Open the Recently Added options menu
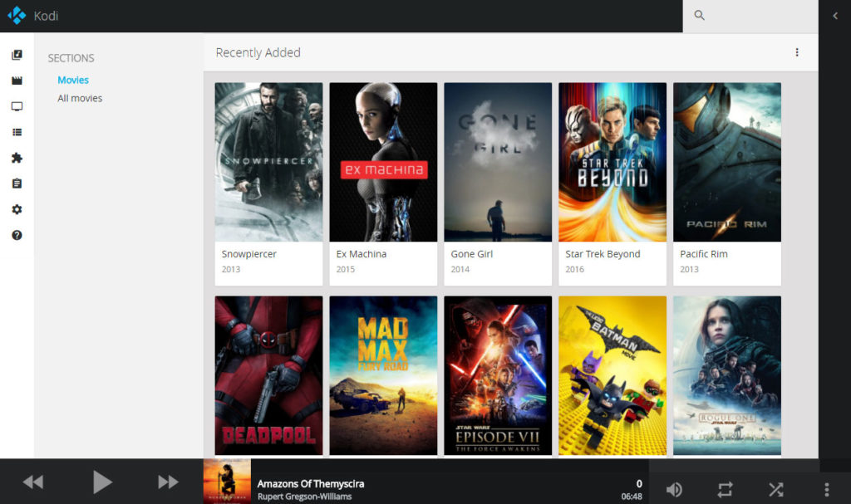 click(797, 51)
